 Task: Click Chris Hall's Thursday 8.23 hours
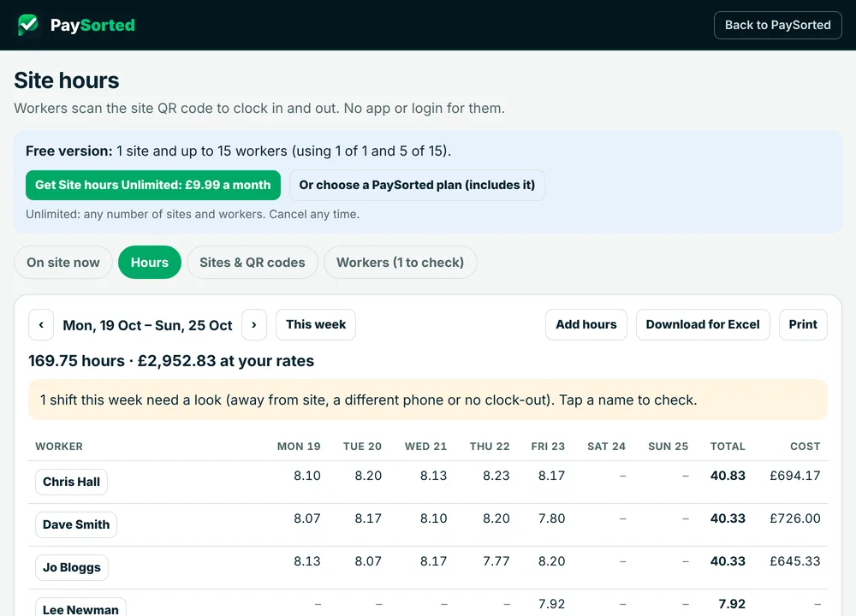pyautogui.click(x=496, y=476)
